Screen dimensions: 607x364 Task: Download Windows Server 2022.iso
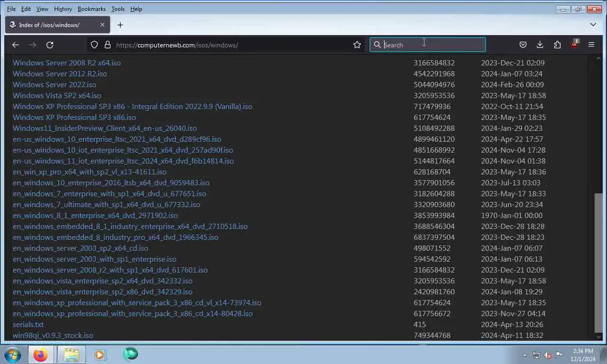(54, 84)
